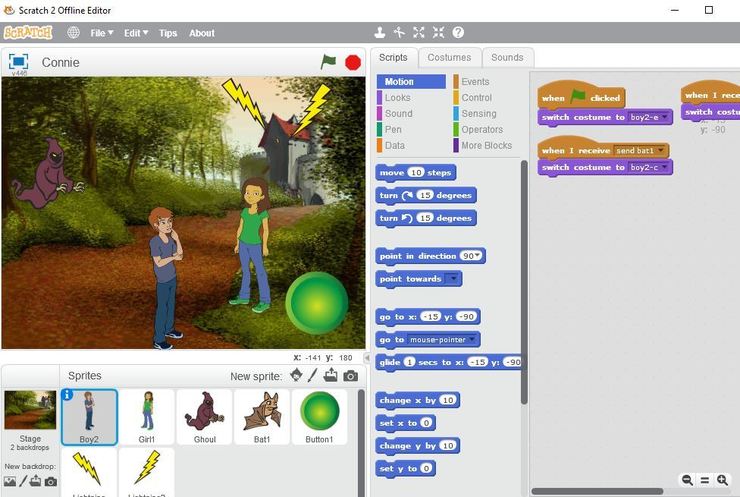
Task: Open the Edit menu
Action: point(136,33)
